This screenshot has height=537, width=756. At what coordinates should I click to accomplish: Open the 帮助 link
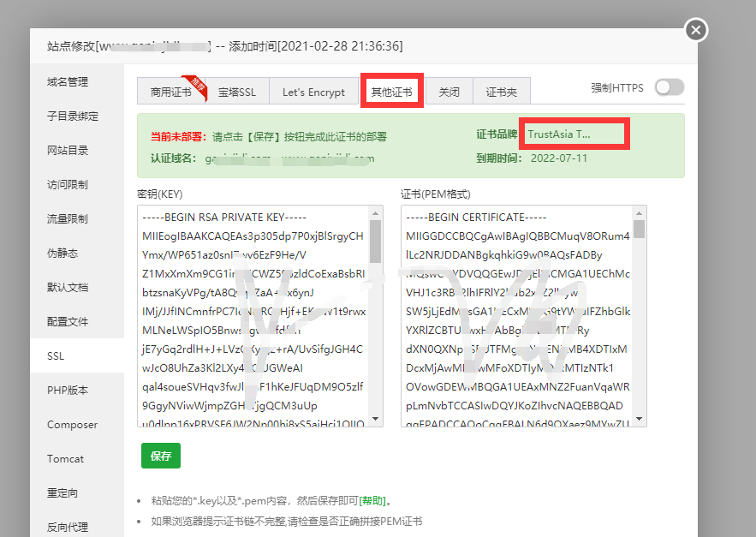click(x=372, y=501)
